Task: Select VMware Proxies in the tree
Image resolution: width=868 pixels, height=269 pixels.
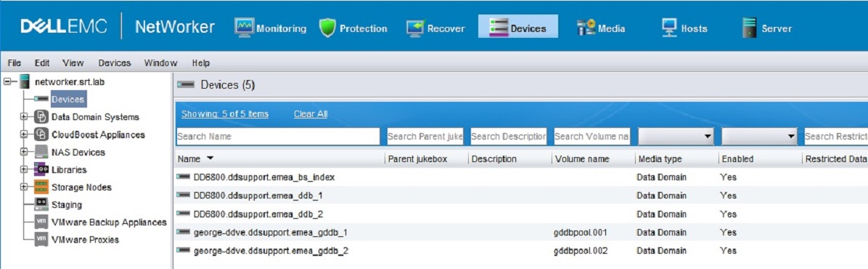Action: pyautogui.click(x=85, y=240)
